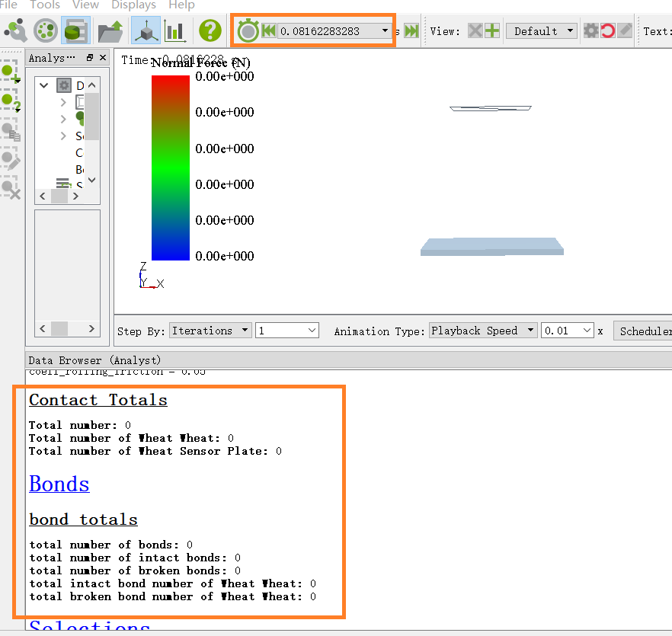The image size is (672, 636).
Task: Click the gray pencil edit view icon
Action: (x=625, y=31)
